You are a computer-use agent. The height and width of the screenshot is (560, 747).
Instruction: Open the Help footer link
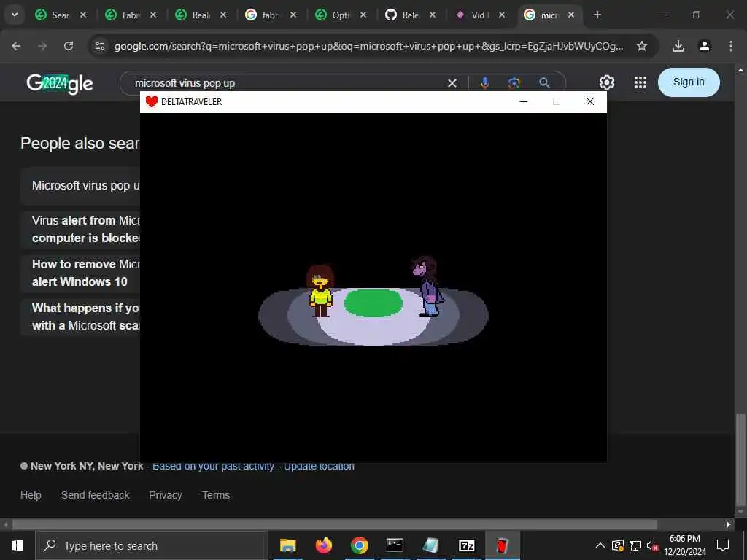(x=31, y=495)
